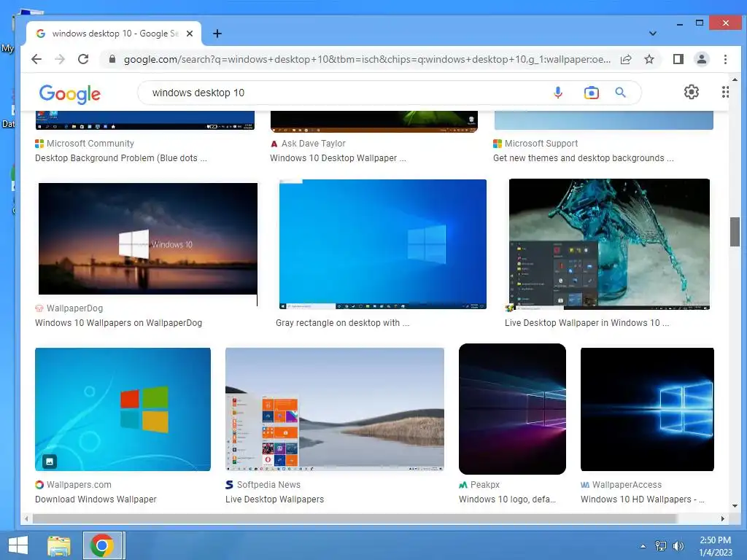Click the scroll up arrow
This screenshot has width=747, height=560.
click(735, 79)
